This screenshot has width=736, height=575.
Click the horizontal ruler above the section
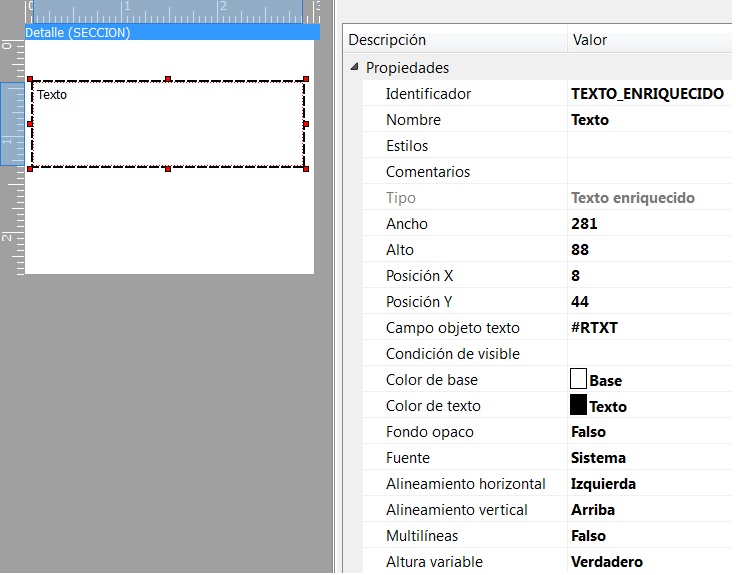click(x=172, y=12)
